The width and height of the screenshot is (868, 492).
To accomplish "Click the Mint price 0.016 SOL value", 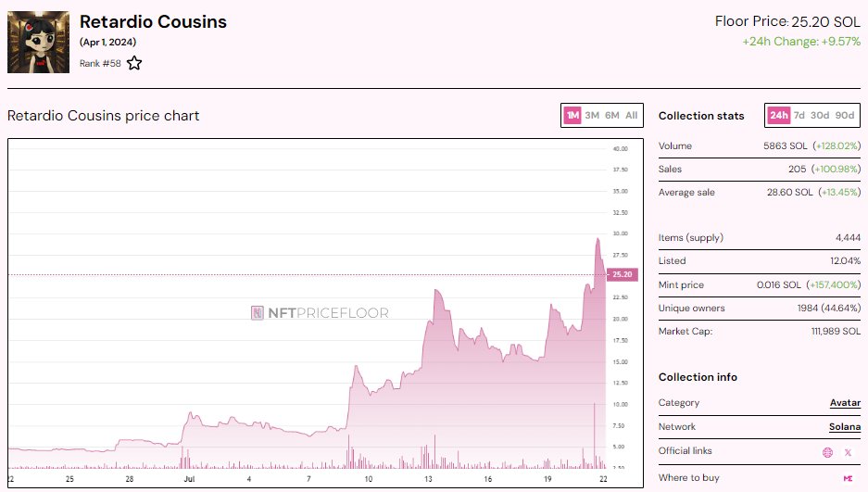I will (779, 284).
